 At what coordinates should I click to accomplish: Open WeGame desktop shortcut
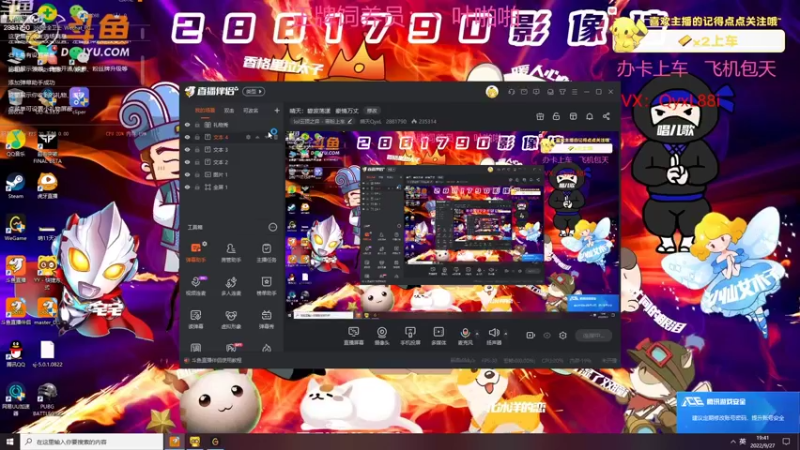(x=15, y=228)
